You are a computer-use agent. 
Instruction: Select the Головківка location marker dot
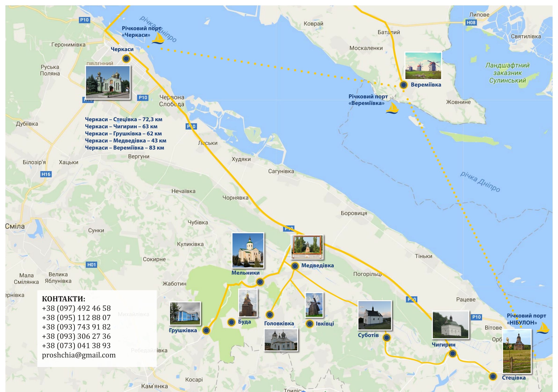pyautogui.click(x=270, y=315)
